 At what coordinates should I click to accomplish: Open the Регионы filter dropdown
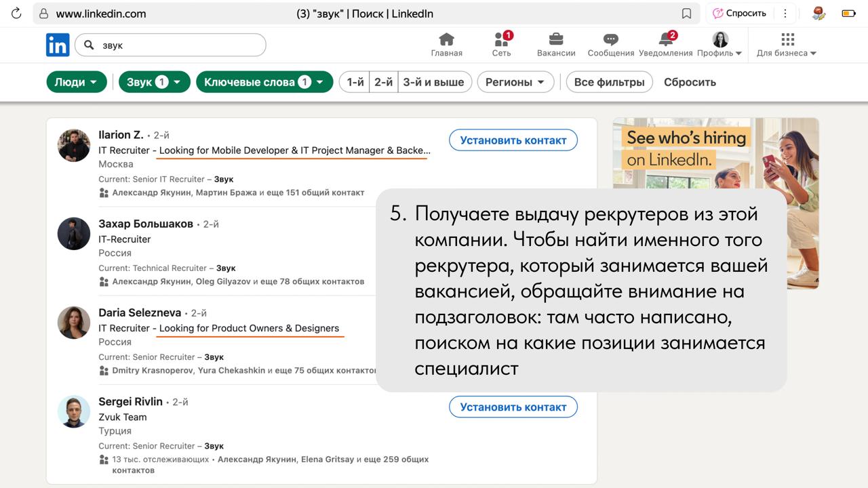click(x=515, y=82)
